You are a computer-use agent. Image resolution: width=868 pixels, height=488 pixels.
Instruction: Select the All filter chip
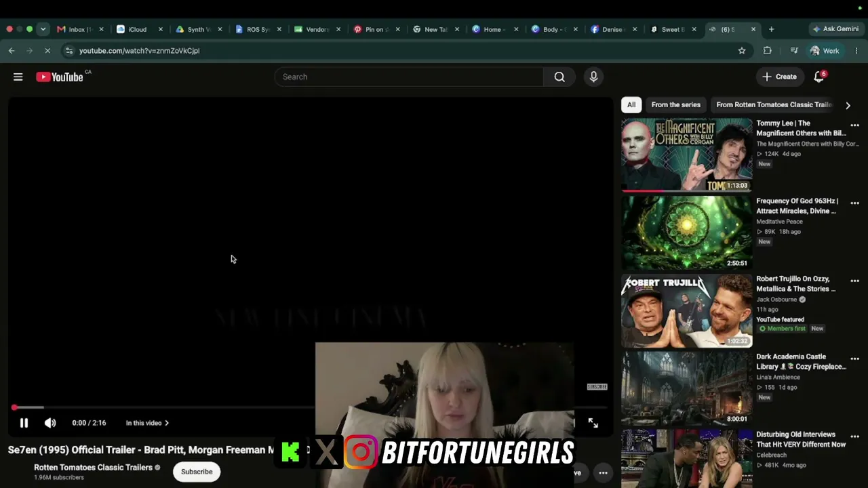point(631,105)
